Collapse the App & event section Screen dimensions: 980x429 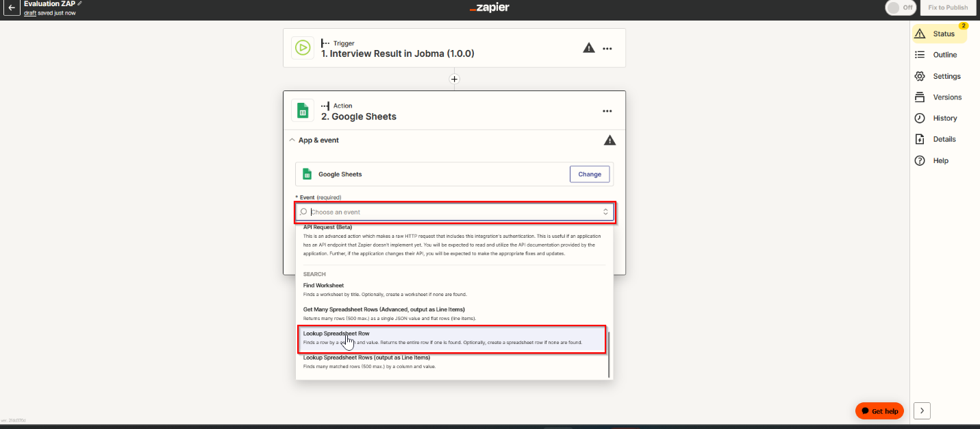292,140
